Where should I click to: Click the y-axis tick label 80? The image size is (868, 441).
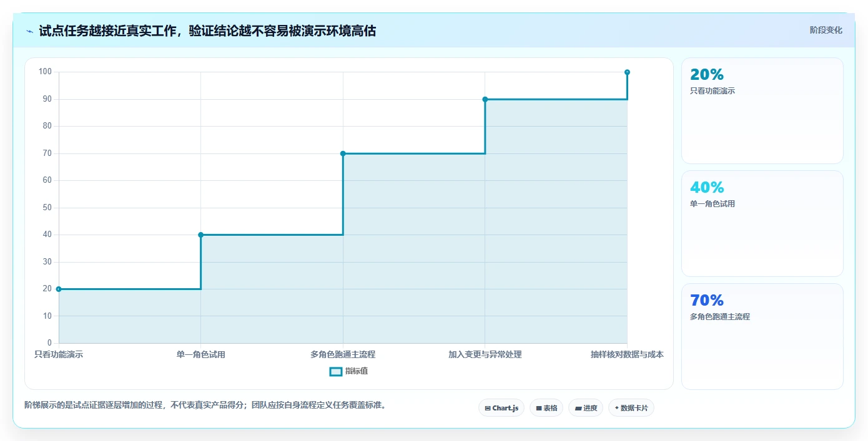(47, 126)
